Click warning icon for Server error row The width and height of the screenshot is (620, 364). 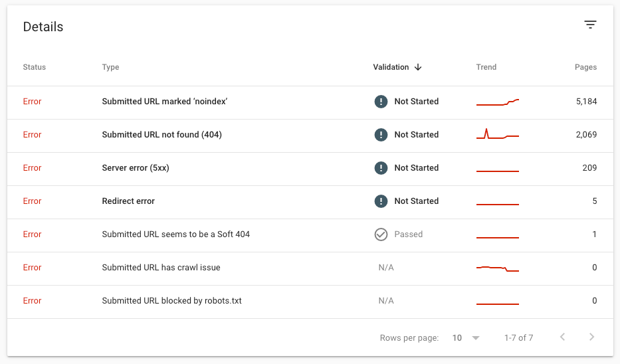pos(381,168)
